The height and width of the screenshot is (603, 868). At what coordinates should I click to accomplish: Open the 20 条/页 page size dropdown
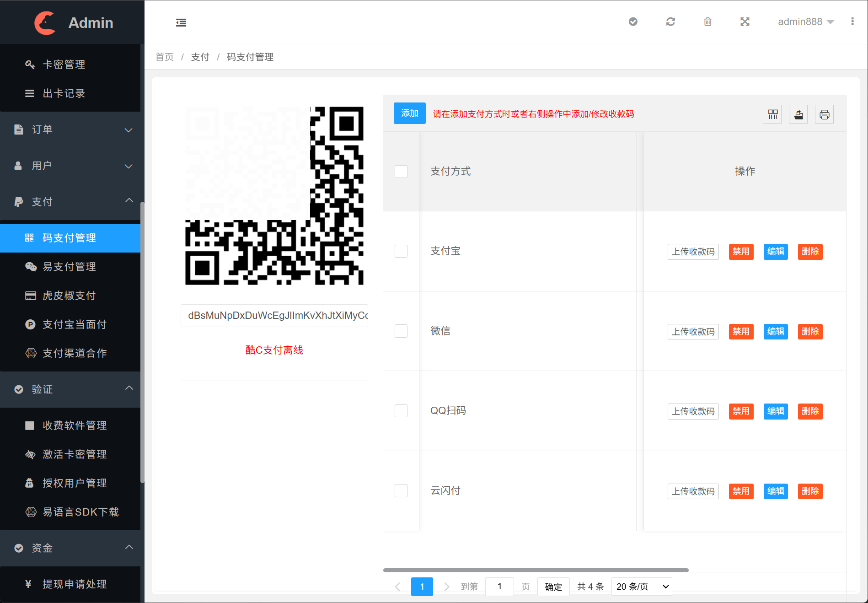(642, 587)
